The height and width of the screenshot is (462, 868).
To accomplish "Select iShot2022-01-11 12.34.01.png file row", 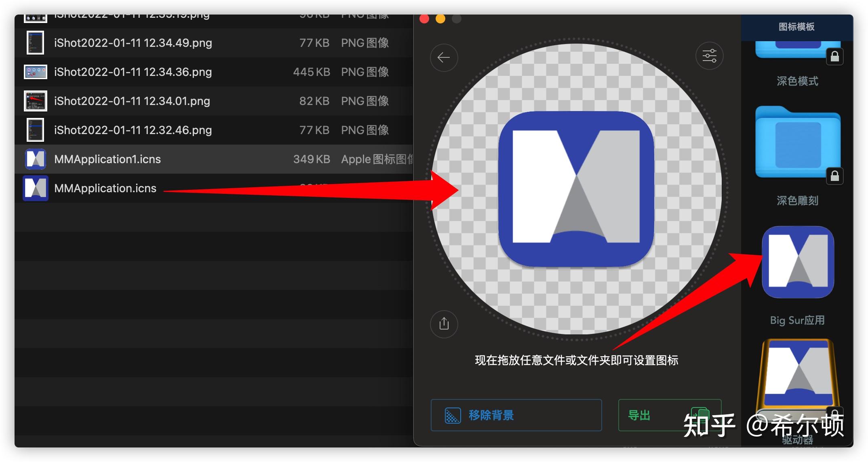I will (214, 101).
